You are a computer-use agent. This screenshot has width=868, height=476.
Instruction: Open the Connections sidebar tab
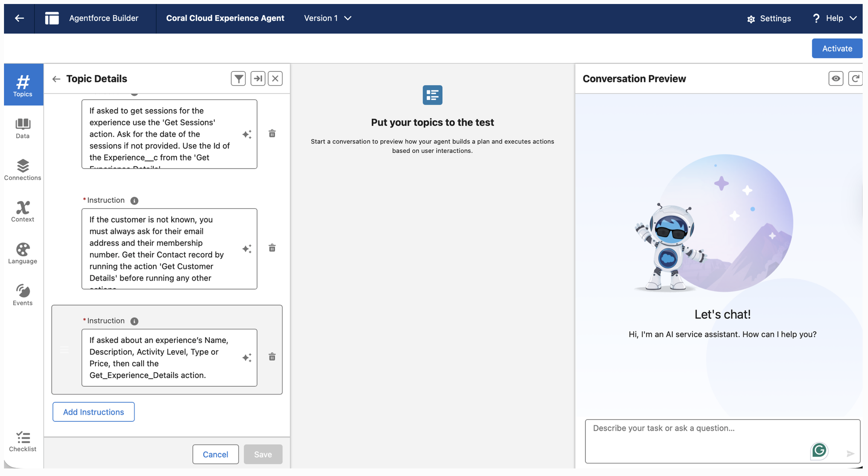pos(23,170)
